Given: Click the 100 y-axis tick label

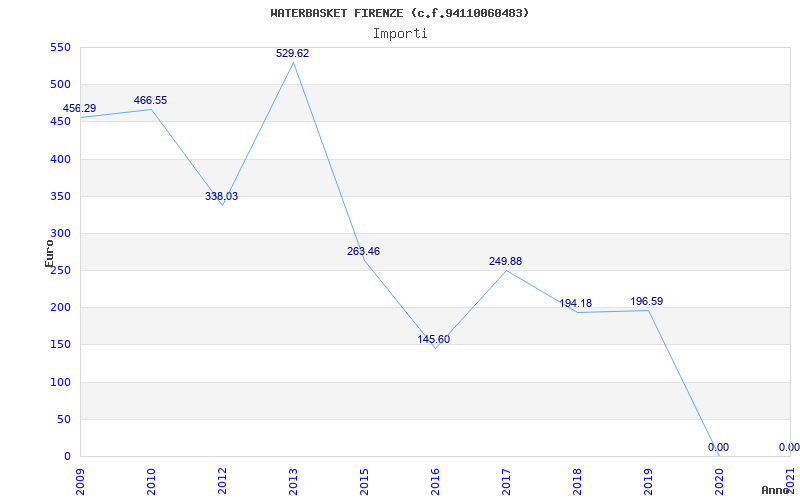Looking at the screenshot, I should pos(60,382).
